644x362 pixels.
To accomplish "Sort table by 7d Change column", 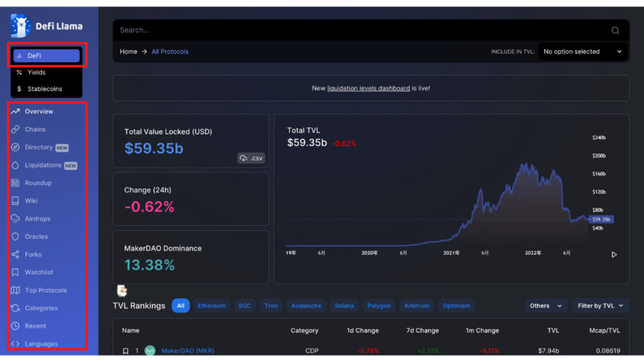I will point(423,331).
